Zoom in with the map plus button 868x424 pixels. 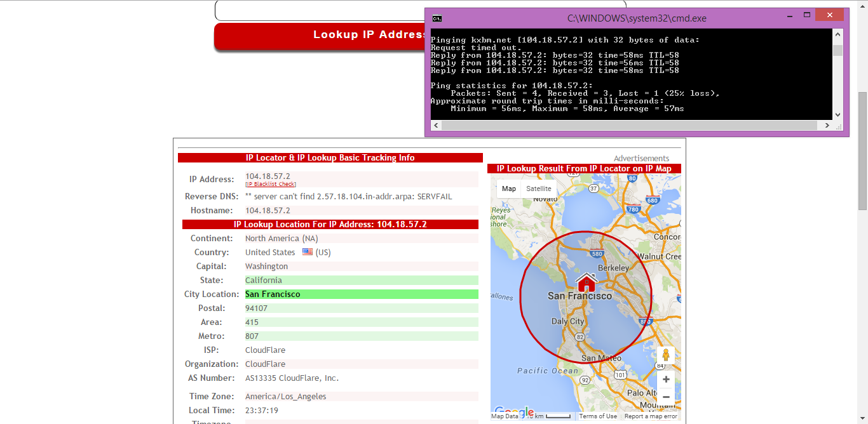[x=666, y=380]
